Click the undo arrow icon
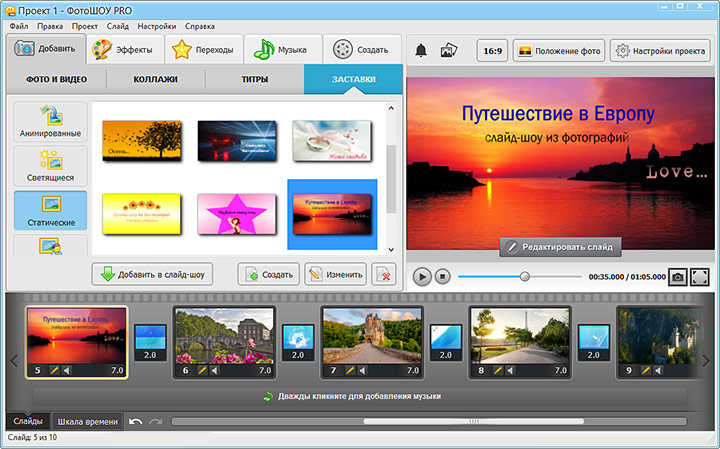The image size is (720, 449). 136,422
